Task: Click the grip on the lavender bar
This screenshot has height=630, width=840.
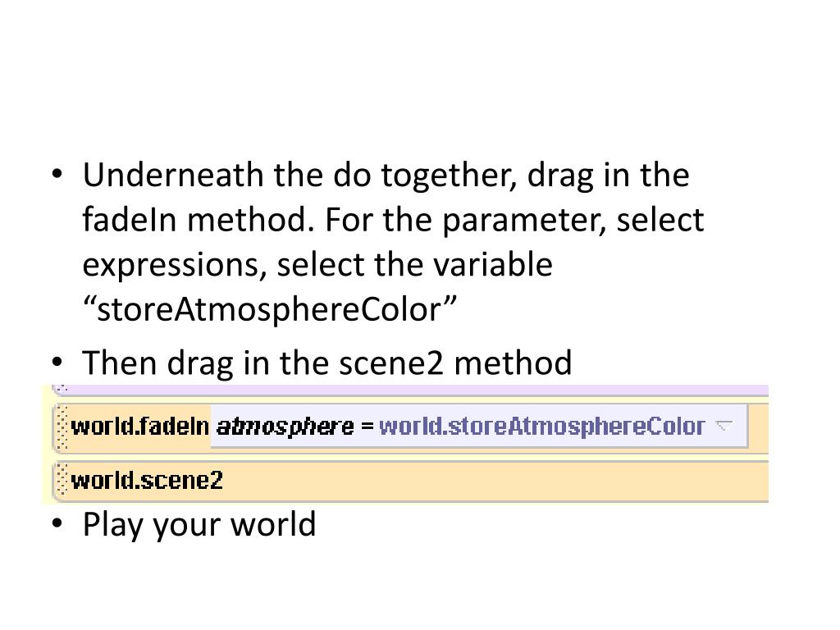Action: pyautogui.click(x=62, y=389)
